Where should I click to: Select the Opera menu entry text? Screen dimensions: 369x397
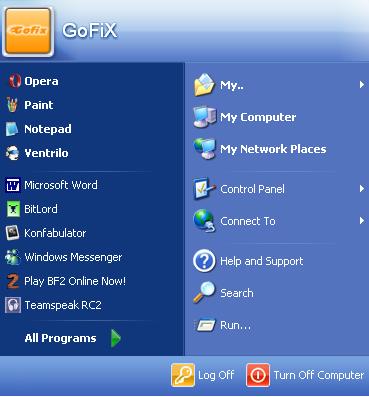(x=41, y=81)
